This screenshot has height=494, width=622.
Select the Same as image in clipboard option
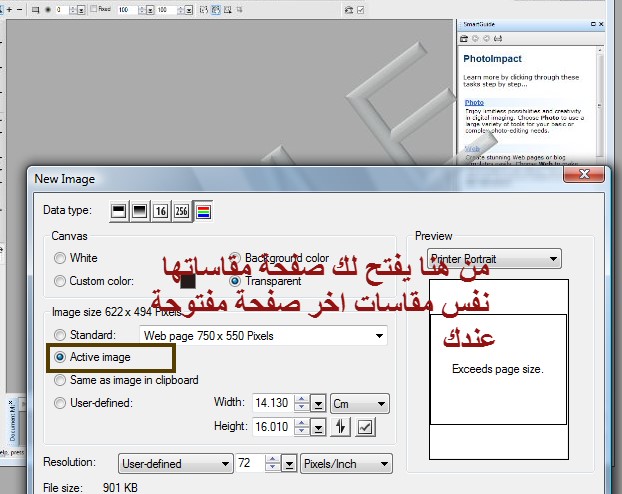tap(62, 379)
